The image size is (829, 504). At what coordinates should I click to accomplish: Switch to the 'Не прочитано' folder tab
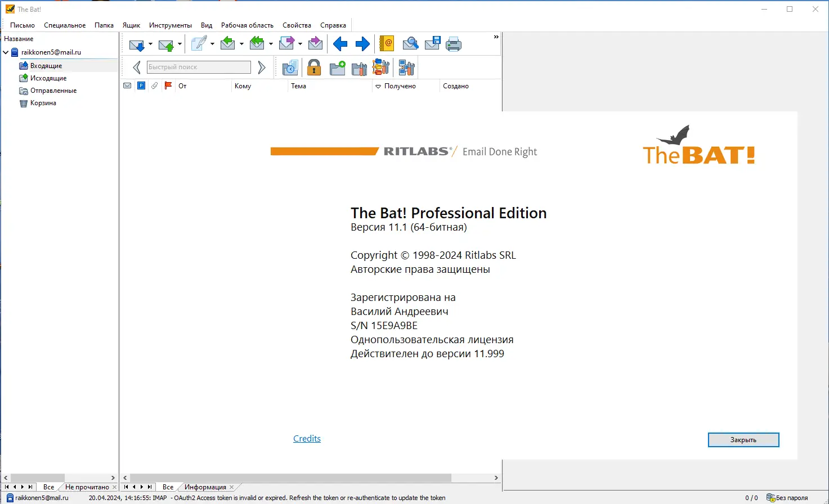click(87, 487)
